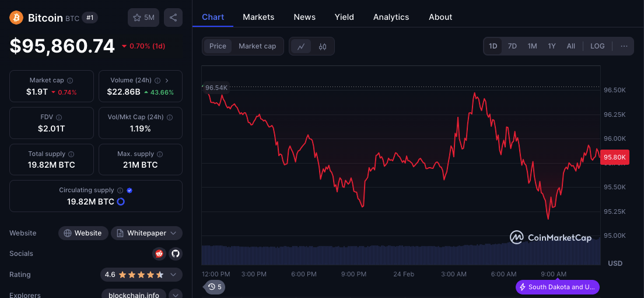The image size is (644, 298).
Task: Visit Bitcoin's official Website link
Action: click(83, 233)
